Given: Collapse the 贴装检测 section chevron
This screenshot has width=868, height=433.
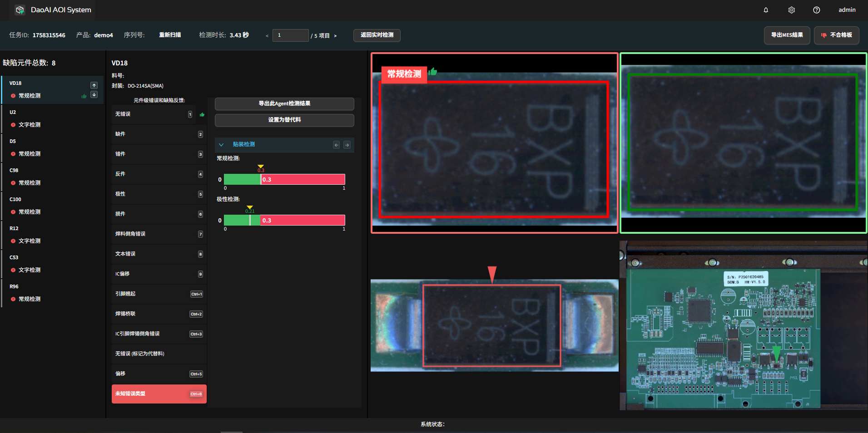Looking at the screenshot, I should (x=221, y=145).
